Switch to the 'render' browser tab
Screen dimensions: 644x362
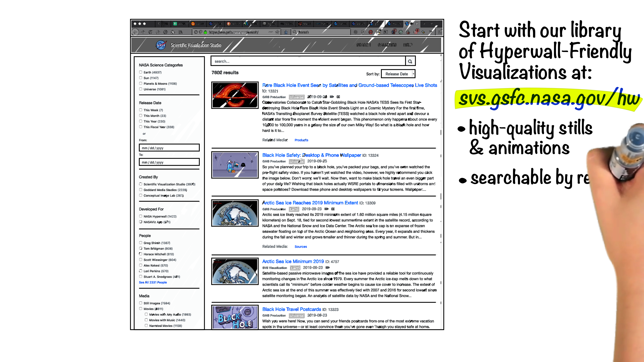[233, 24]
